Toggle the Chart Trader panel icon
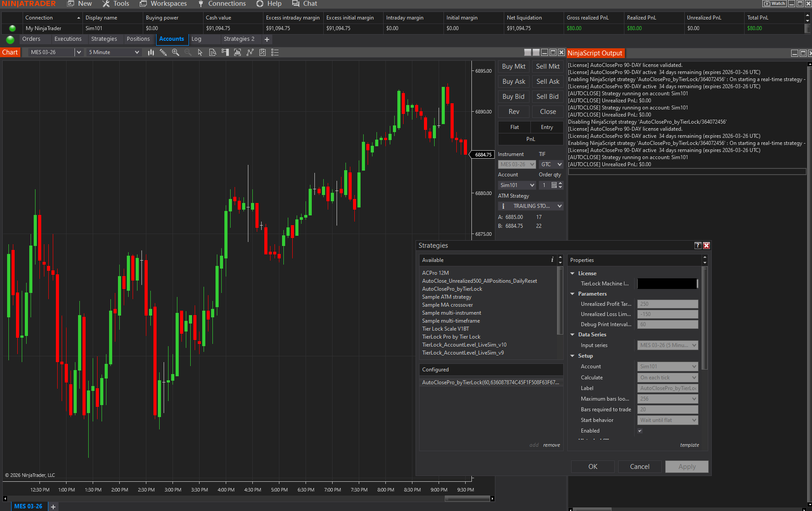This screenshot has width=812, height=511. point(225,52)
